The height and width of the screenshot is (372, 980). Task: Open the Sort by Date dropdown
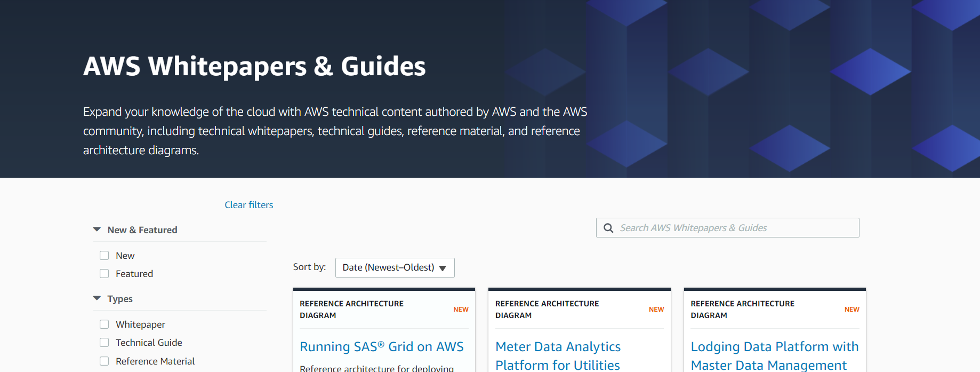coord(395,267)
